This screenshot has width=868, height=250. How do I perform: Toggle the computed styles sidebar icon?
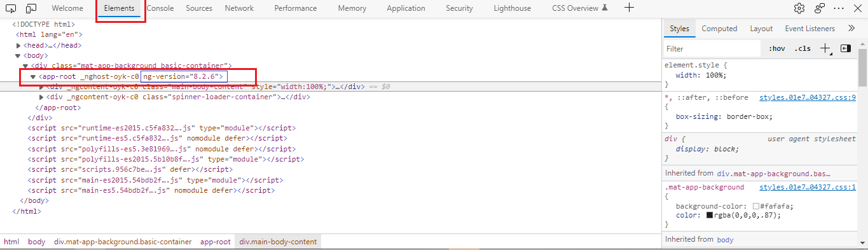click(845, 48)
